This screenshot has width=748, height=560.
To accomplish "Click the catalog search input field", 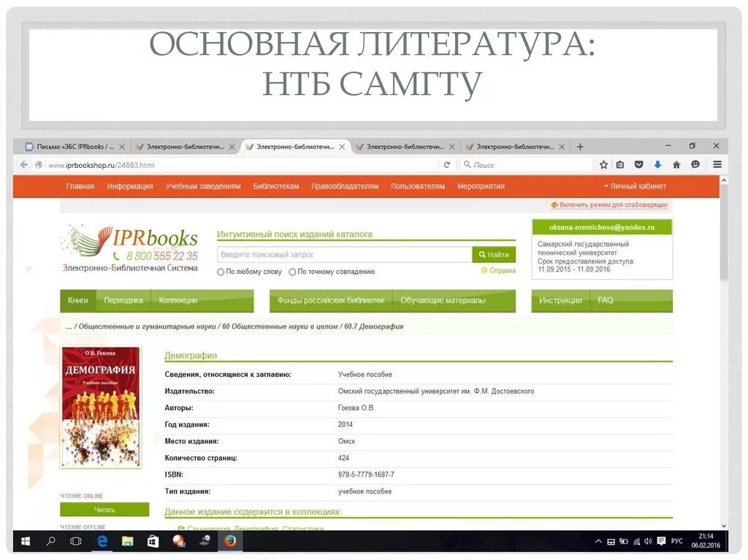I will point(345,255).
